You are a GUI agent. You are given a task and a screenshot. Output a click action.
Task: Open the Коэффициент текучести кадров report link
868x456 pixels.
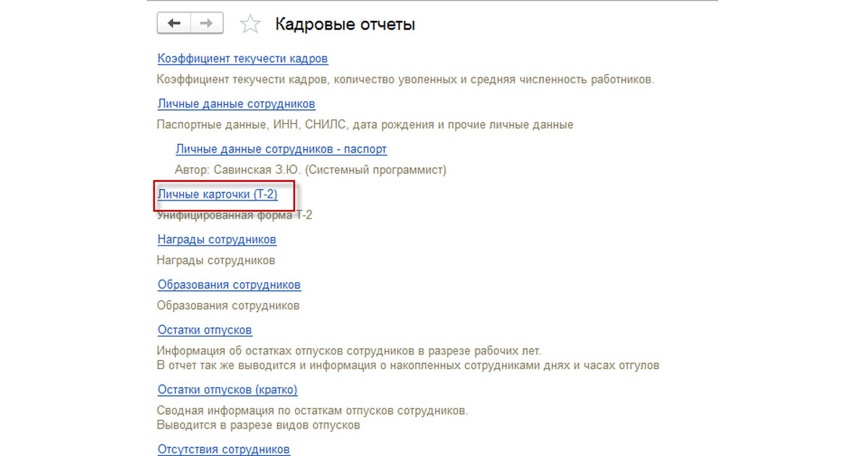pos(242,59)
